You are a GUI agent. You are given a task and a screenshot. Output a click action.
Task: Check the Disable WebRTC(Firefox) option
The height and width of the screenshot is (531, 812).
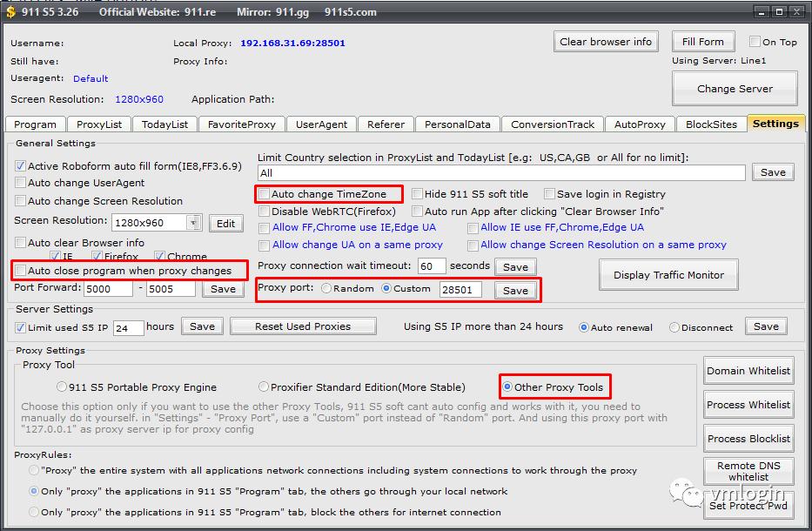point(264,212)
